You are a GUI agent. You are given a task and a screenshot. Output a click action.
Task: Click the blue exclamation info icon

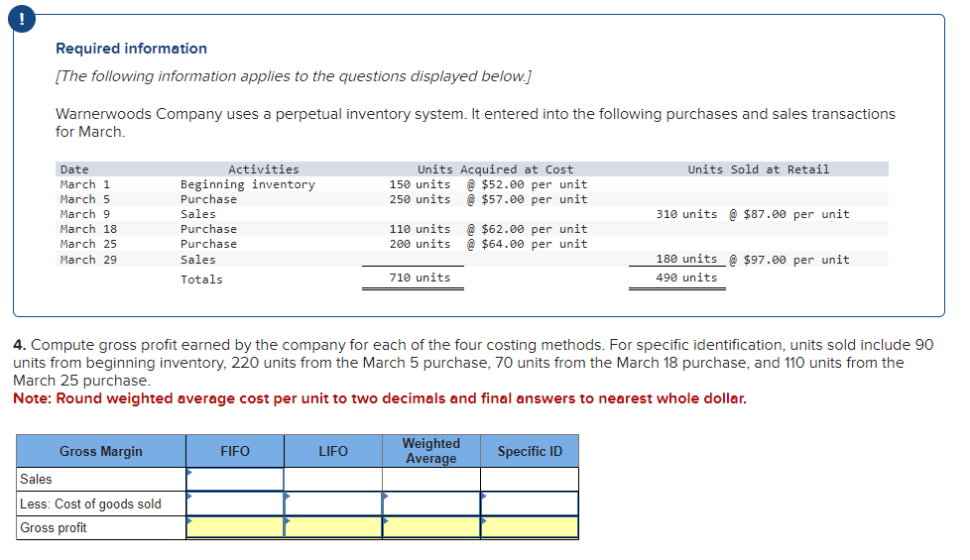click(22, 19)
